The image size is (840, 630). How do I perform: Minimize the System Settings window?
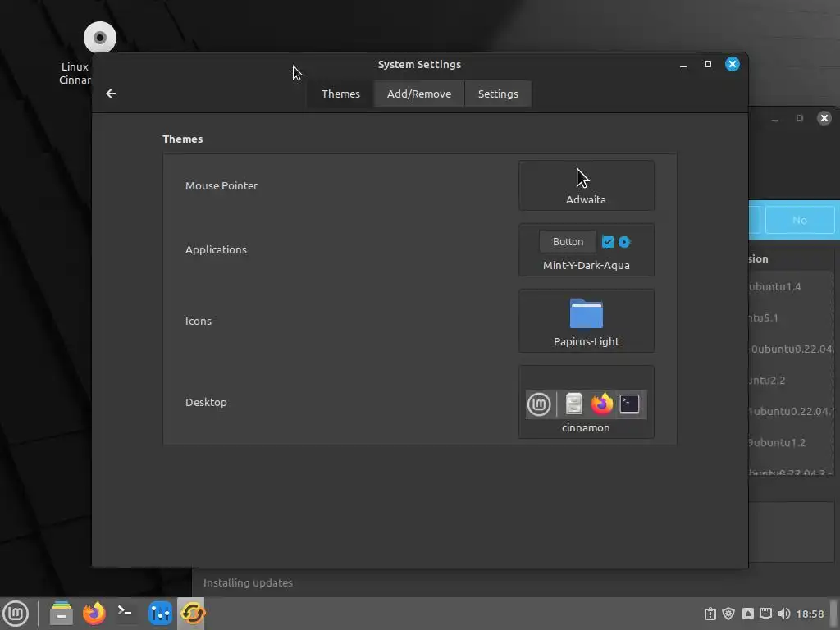pyautogui.click(x=683, y=64)
